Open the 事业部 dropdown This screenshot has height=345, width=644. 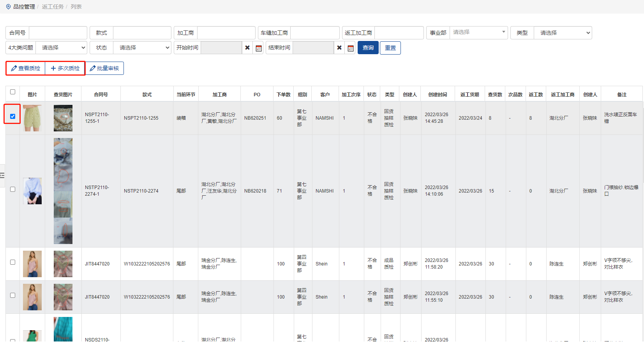(x=478, y=32)
